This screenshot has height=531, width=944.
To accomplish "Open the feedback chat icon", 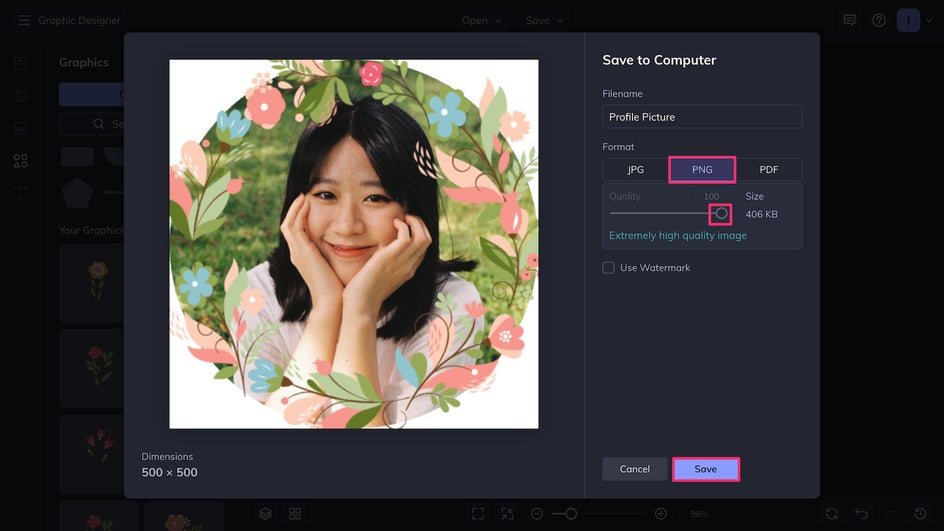I will (849, 20).
